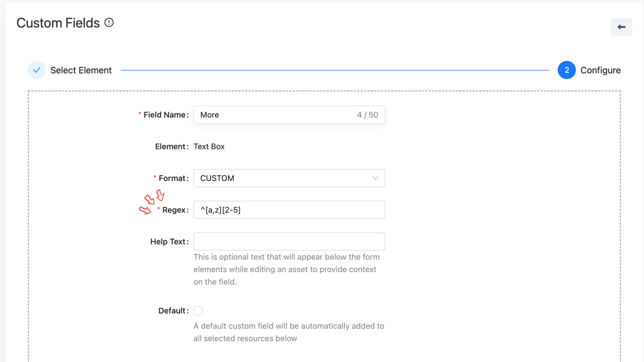Click the Custom Fields page heading
This screenshot has width=644, height=362.
click(x=58, y=23)
